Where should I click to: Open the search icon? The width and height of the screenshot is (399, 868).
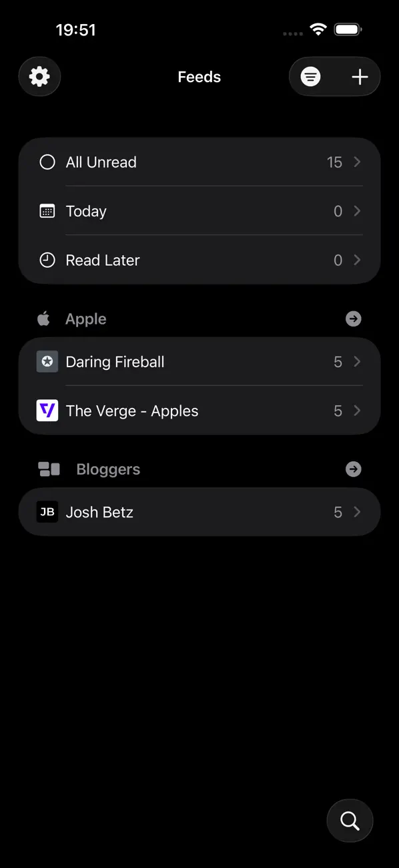pos(350,821)
